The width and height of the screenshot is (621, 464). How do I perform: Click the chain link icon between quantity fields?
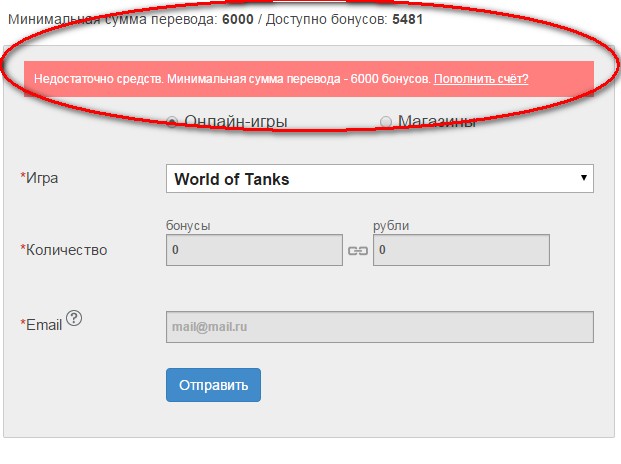[x=358, y=251]
